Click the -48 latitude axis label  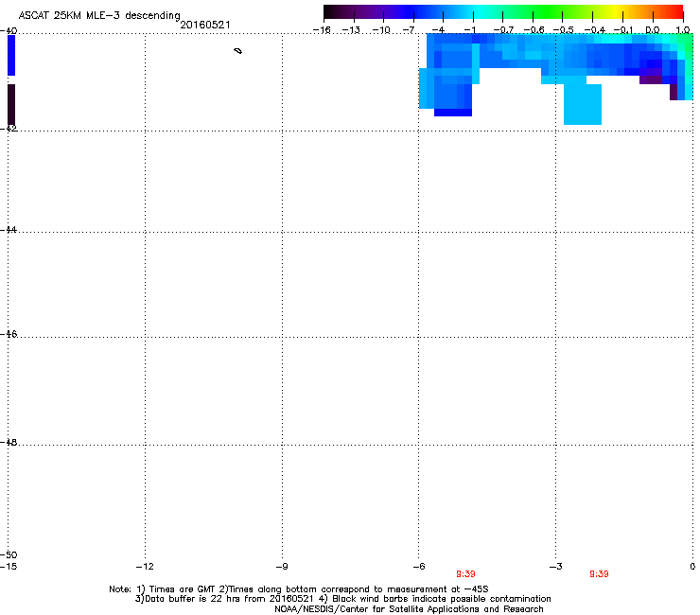[9, 442]
